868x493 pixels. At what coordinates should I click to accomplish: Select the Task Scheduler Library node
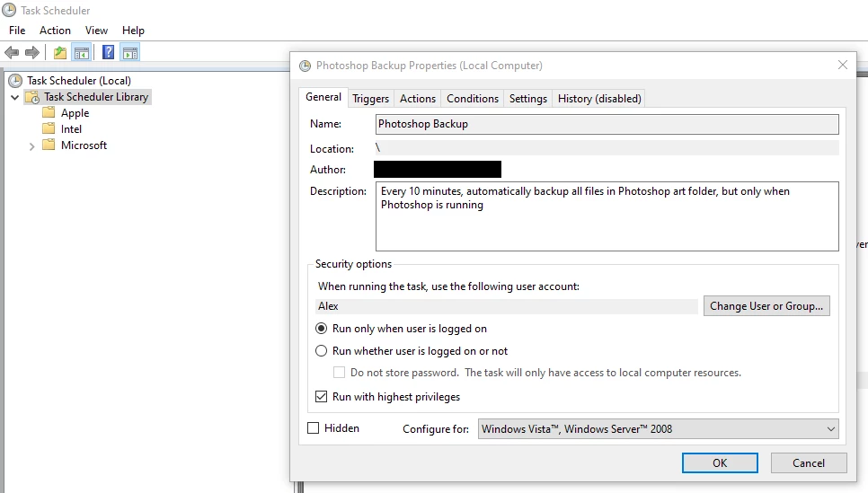coord(96,97)
